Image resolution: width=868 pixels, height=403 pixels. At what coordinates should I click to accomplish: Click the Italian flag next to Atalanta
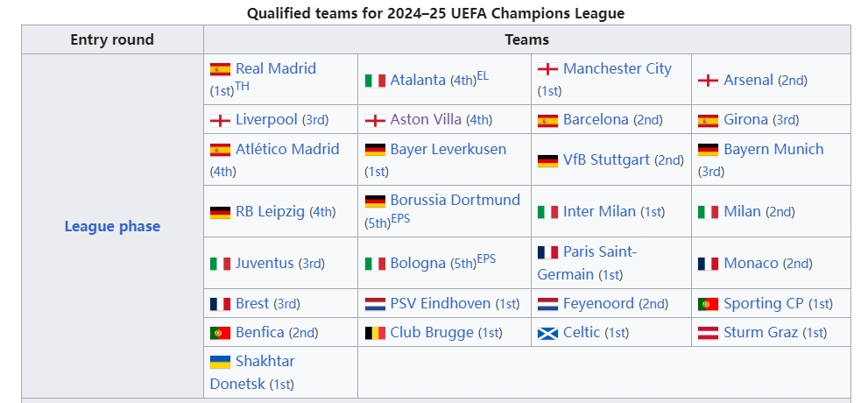(375, 81)
